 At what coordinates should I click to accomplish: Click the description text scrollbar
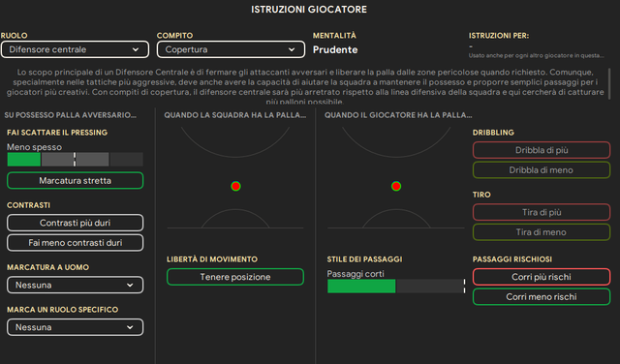click(609, 84)
